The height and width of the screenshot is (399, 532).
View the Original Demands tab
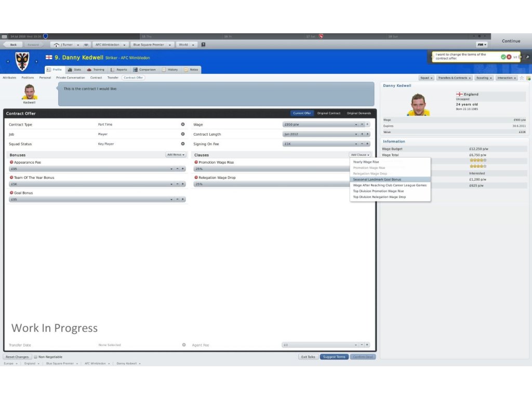click(x=358, y=113)
